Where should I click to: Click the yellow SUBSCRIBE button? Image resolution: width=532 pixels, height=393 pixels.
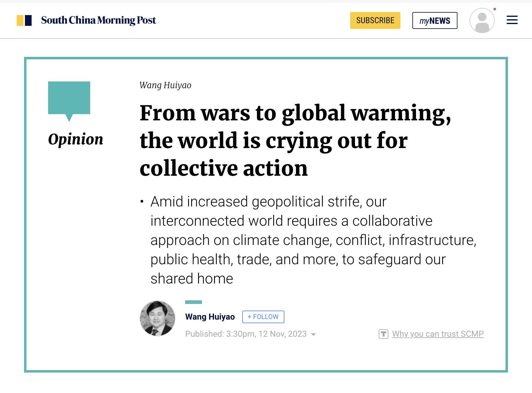(x=375, y=20)
